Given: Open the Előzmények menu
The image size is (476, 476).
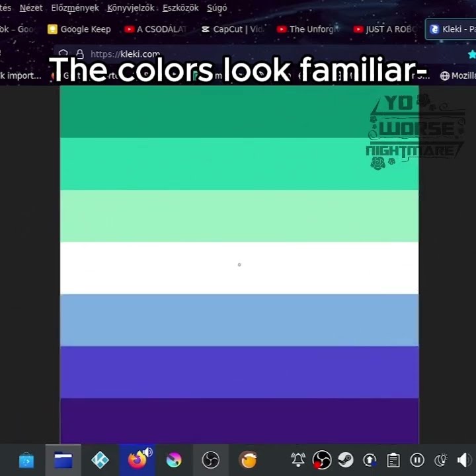Looking at the screenshot, I should 75,7.
